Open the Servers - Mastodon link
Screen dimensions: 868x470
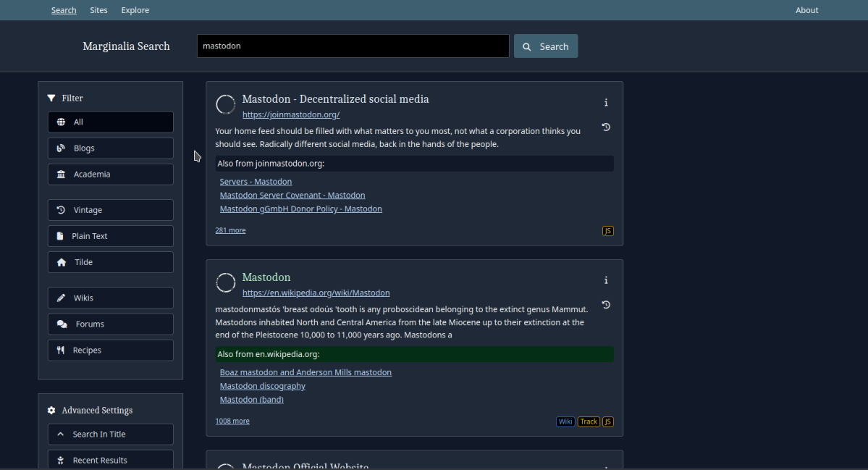pyautogui.click(x=256, y=182)
